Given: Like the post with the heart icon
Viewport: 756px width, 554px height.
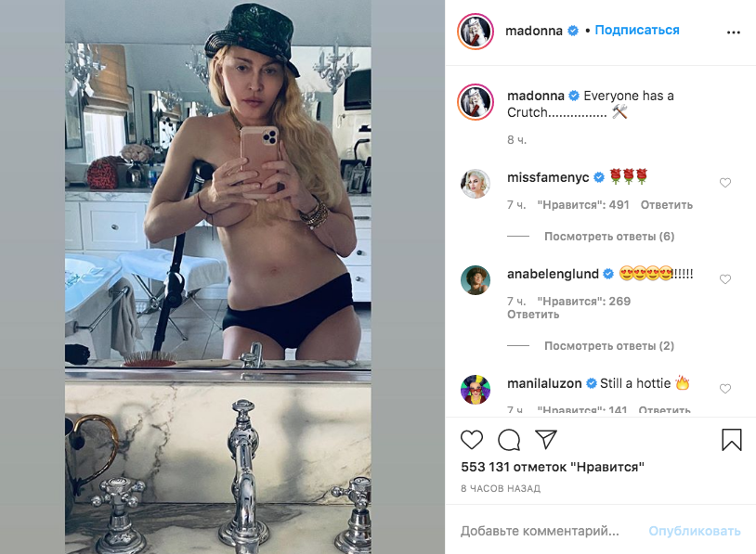Looking at the screenshot, I should (472, 439).
